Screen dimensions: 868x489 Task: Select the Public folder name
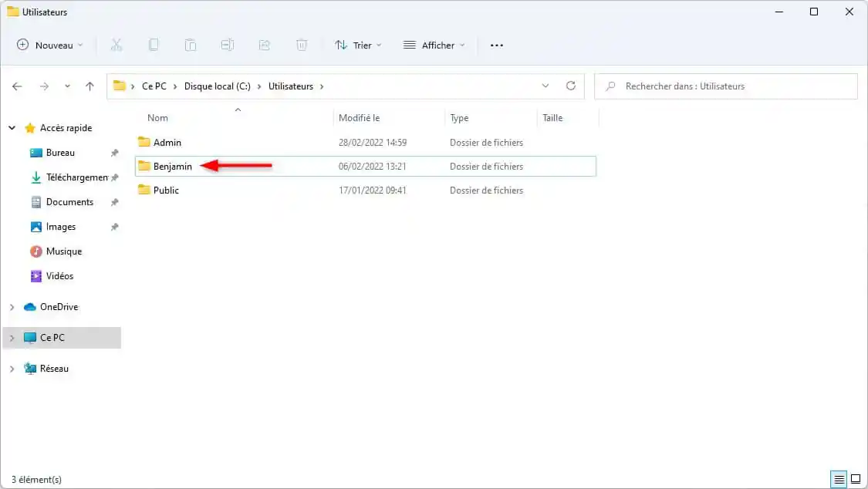[166, 190]
